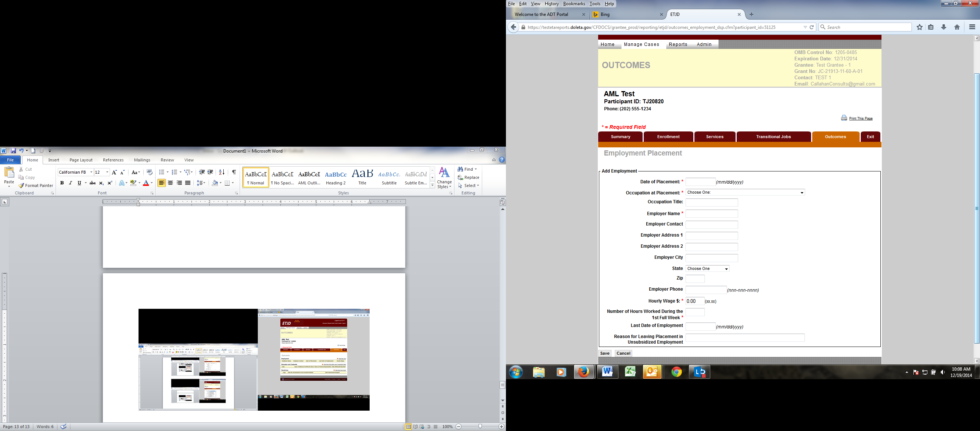Click Format Painter in Clipboard group
The image size is (980, 431).
click(x=36, y=186)
